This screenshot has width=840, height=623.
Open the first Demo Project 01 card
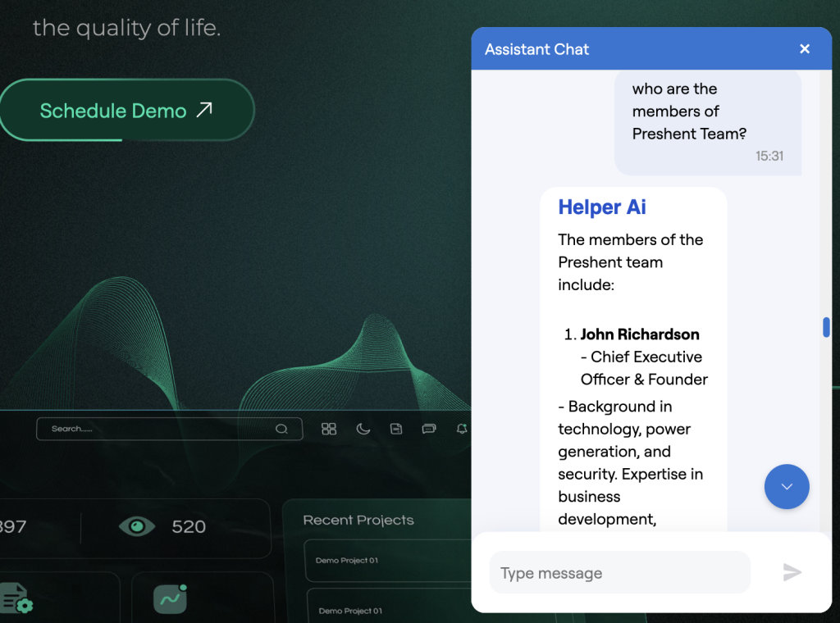coord(388,561)
